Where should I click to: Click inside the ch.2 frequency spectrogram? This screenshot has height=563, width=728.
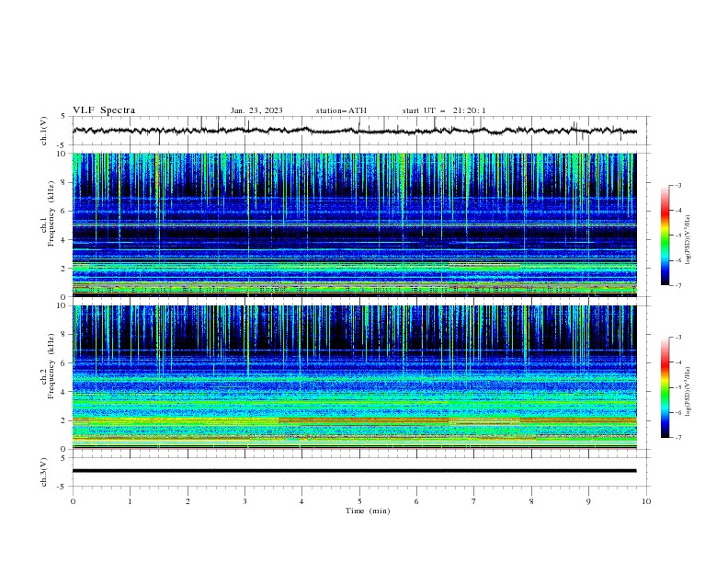click(x=355, y=377)
